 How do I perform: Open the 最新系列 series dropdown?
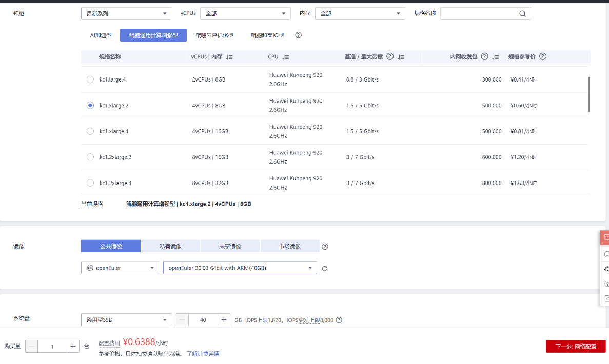126,13
